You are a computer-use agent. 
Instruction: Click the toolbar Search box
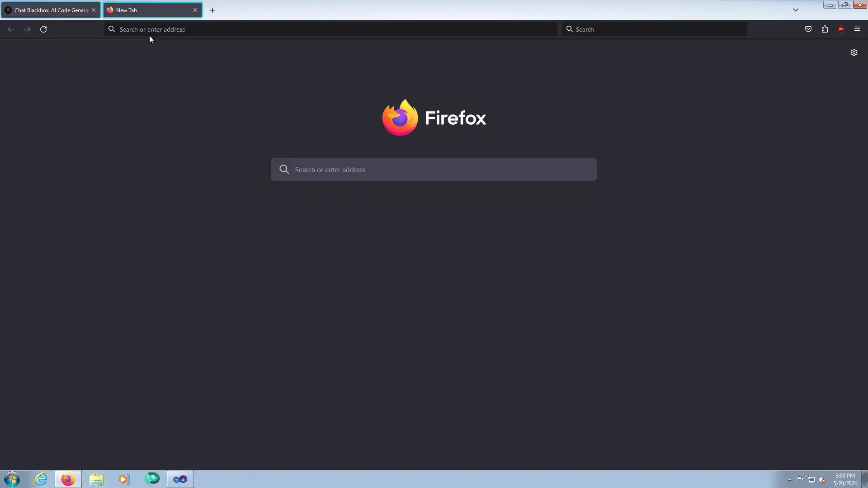[656, 29]
